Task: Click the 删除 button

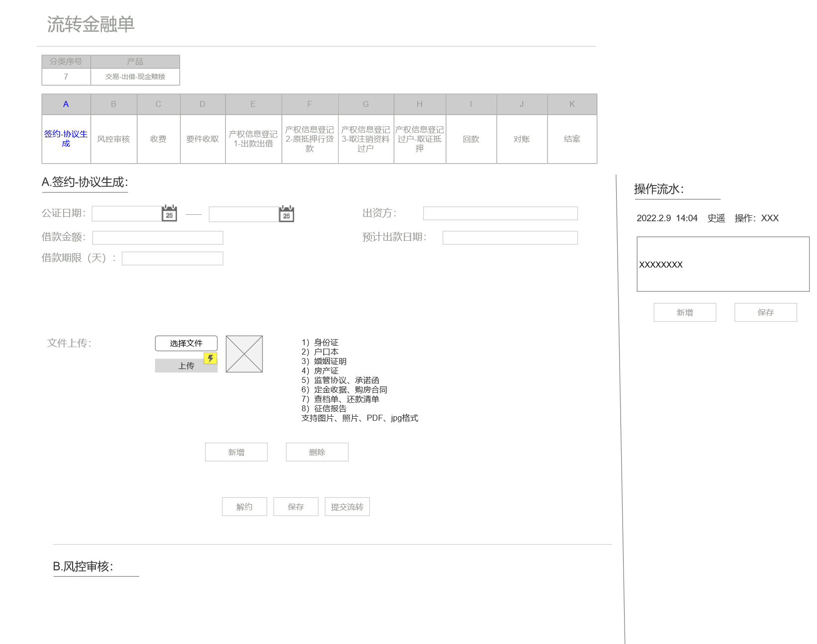Action: pos(317,452)
